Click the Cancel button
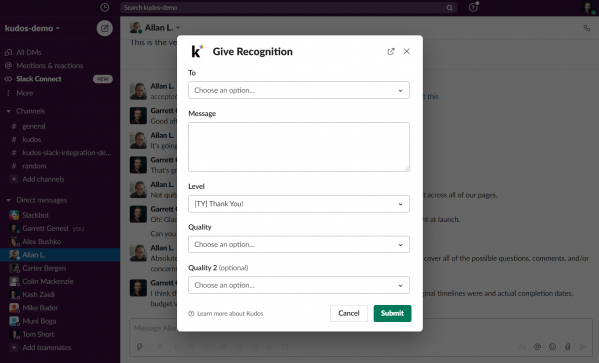 click(x=349, y=313)
